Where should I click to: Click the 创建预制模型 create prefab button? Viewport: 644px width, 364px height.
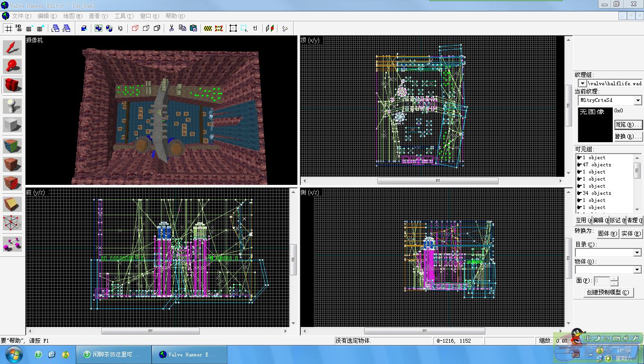[609, 292]
